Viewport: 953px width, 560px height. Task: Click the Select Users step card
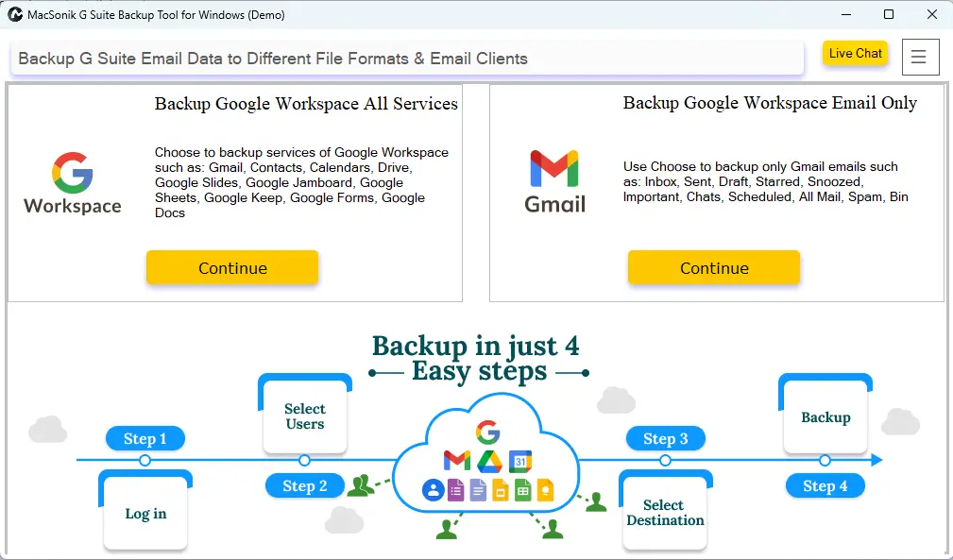[x=304, y=416]
